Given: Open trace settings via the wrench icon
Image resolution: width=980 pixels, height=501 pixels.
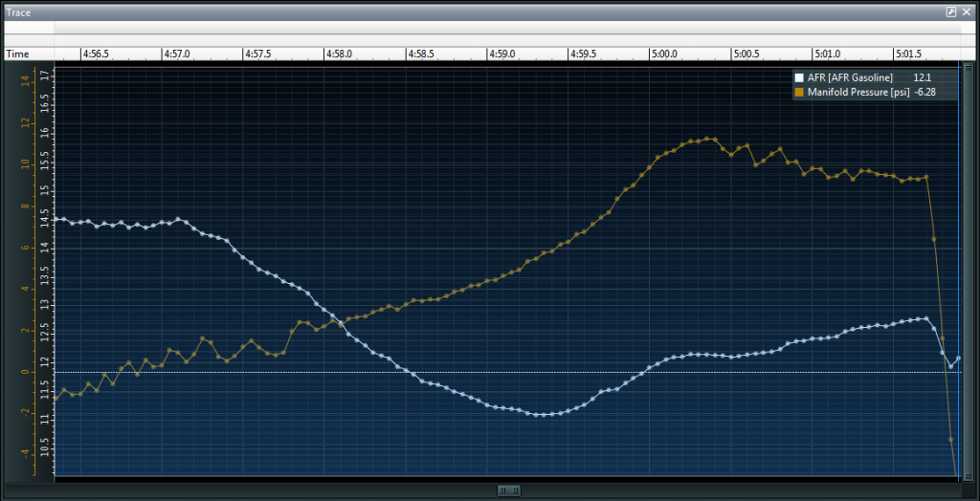Looking at the screenshot, I should [951, 12].
